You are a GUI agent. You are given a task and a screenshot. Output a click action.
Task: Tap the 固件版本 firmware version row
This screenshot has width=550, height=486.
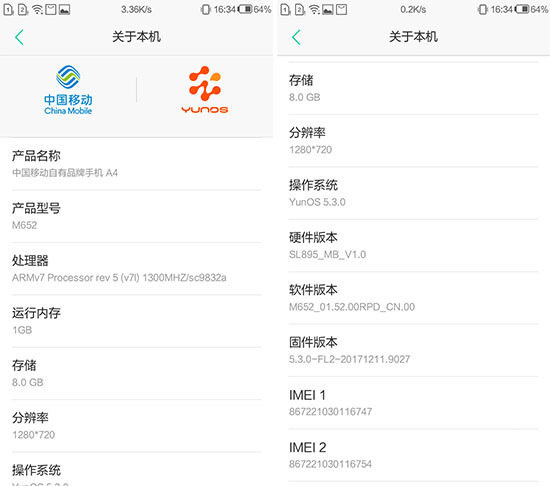[x=414, y=350]
